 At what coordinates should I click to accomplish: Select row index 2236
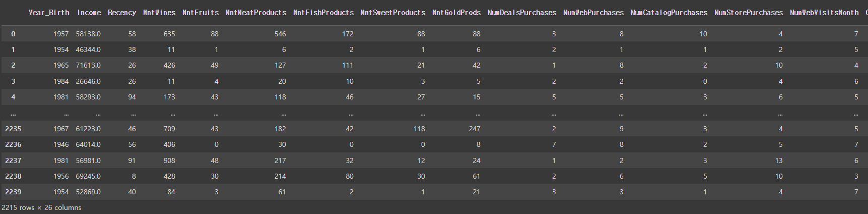(x=13, y=144)
